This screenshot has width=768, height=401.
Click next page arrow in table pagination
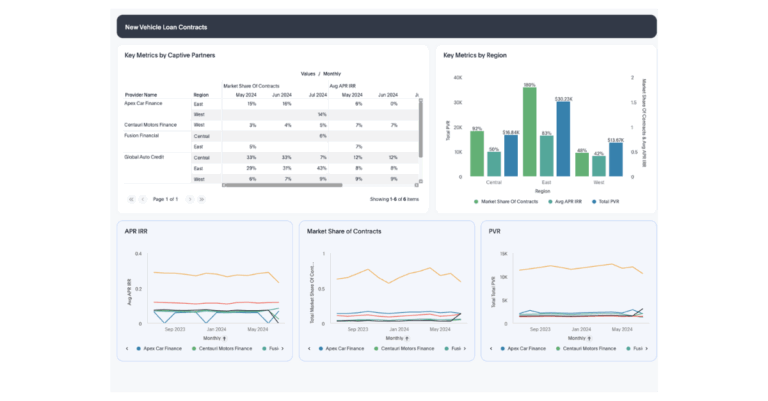(188, 199)
